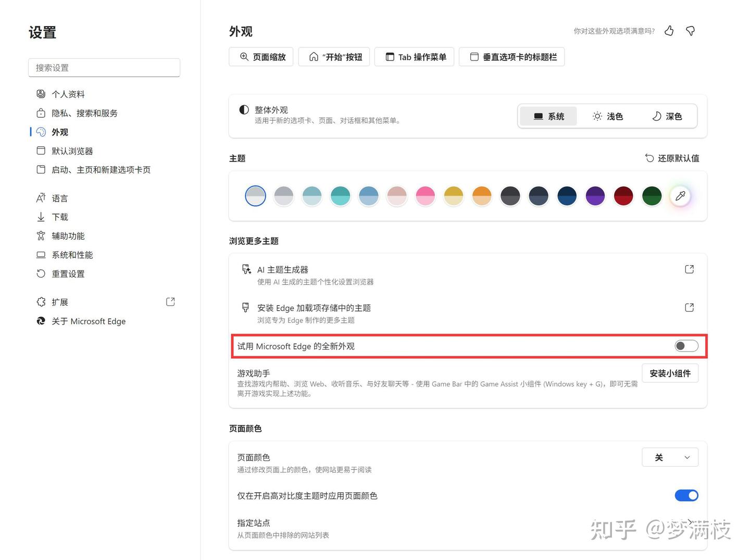Select 隐私、搜索和服务 in sidebar
This screenshot has width=750, height=560.
pos(85,113)
